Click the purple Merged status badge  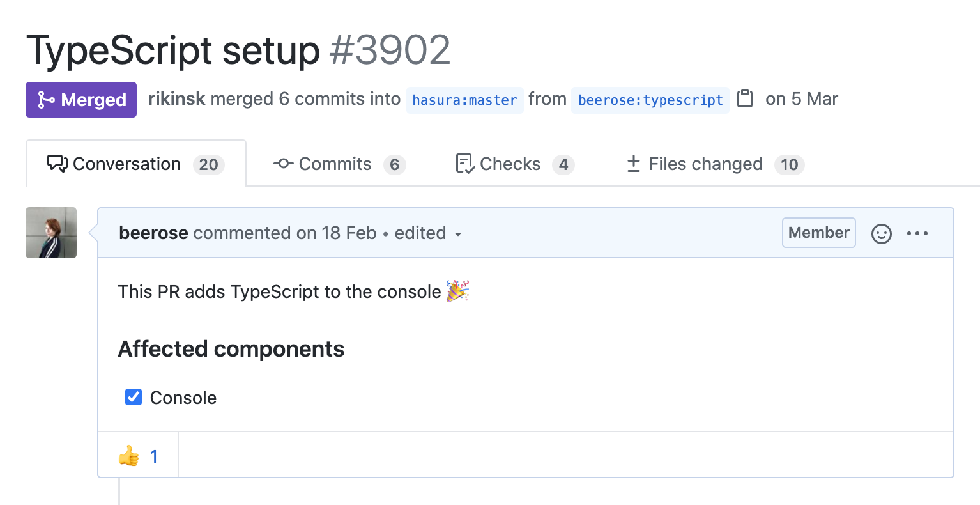(x=81, y=100)
